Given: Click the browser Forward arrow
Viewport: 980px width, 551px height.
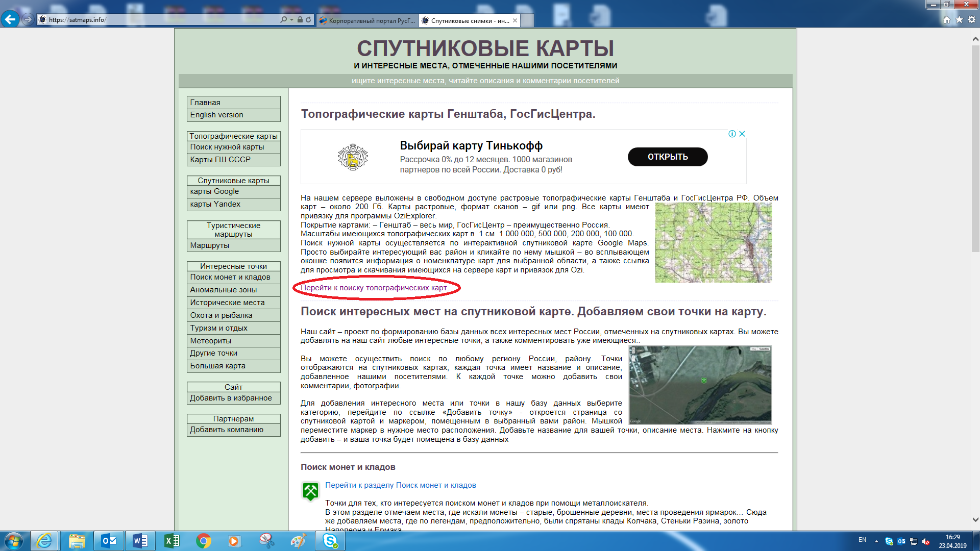Looking at the screenshot, I should [x=28, y=19].
